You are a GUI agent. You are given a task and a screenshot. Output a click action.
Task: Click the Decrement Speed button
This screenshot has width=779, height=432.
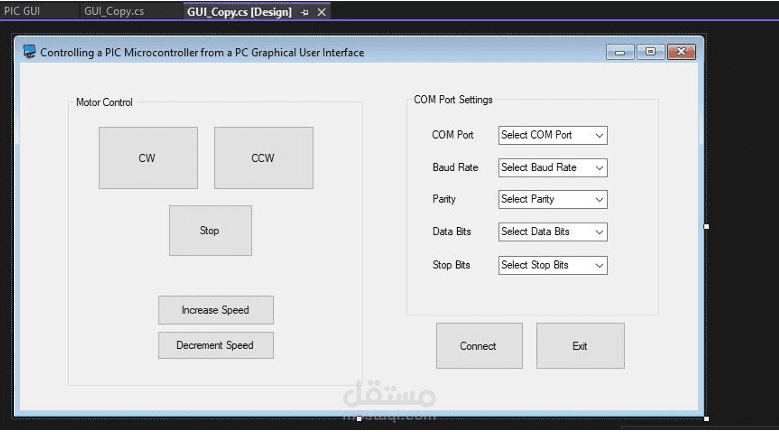pyautogui.click(x=216, y=345)
